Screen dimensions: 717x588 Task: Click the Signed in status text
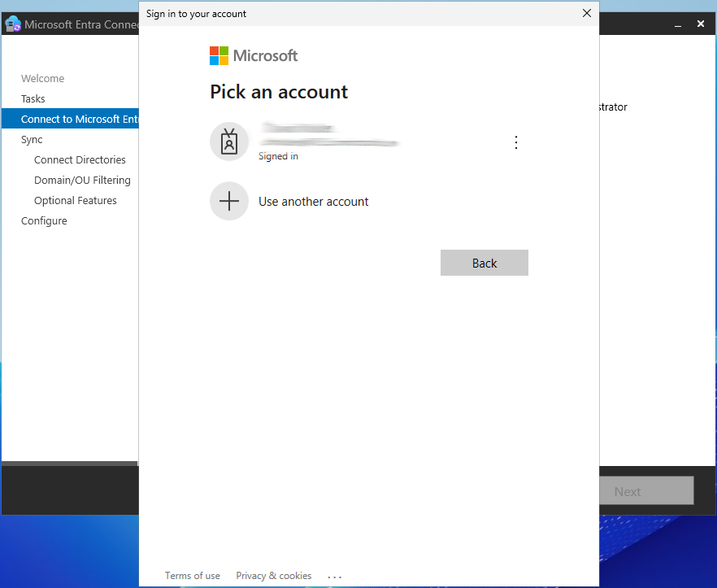click(278, 156)
